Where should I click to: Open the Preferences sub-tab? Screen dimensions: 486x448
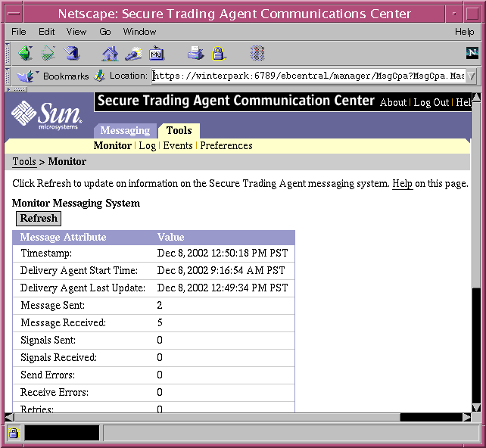click(x=226, y=145)
